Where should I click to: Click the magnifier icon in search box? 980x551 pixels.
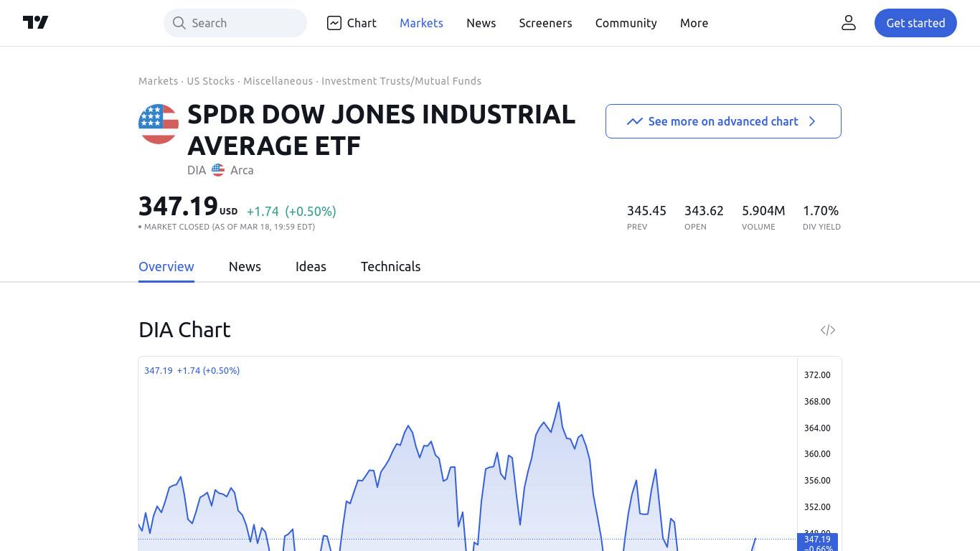click(179, 23)
